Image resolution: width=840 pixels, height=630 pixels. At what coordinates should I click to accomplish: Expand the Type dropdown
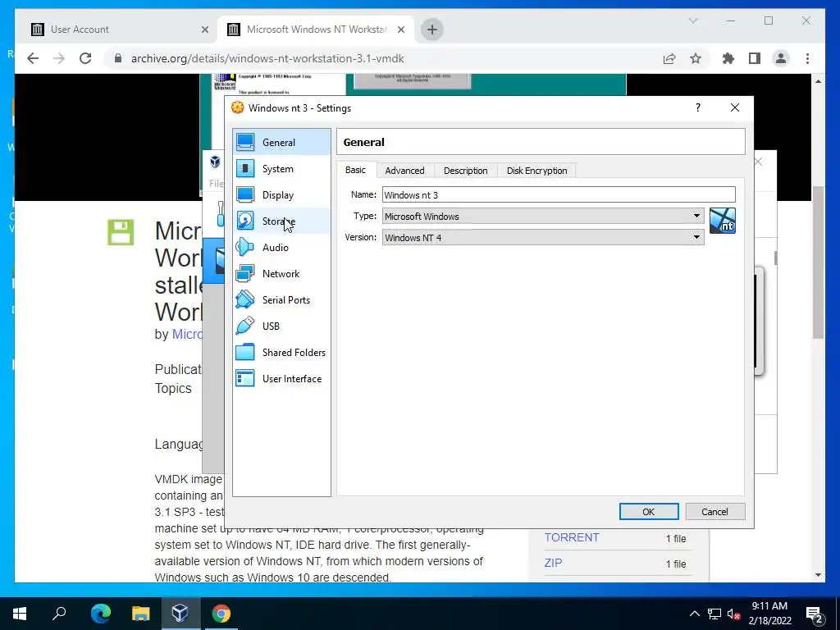pyautogui.click(x=696, y=216)
